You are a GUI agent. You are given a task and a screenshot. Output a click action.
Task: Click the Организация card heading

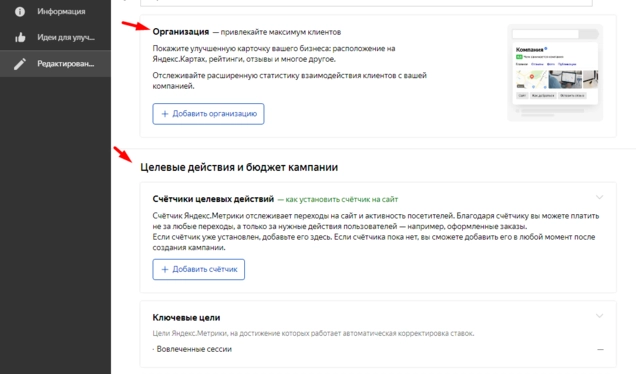[180, 32]
